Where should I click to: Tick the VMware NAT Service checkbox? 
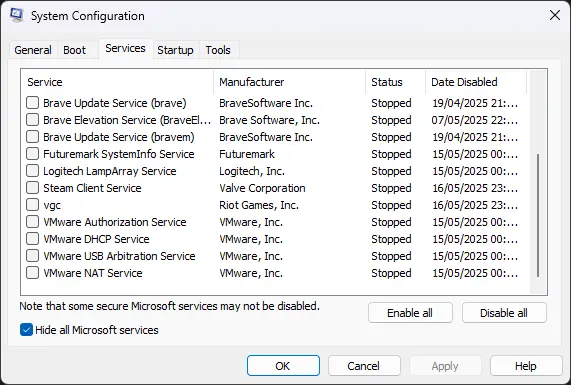32,273
